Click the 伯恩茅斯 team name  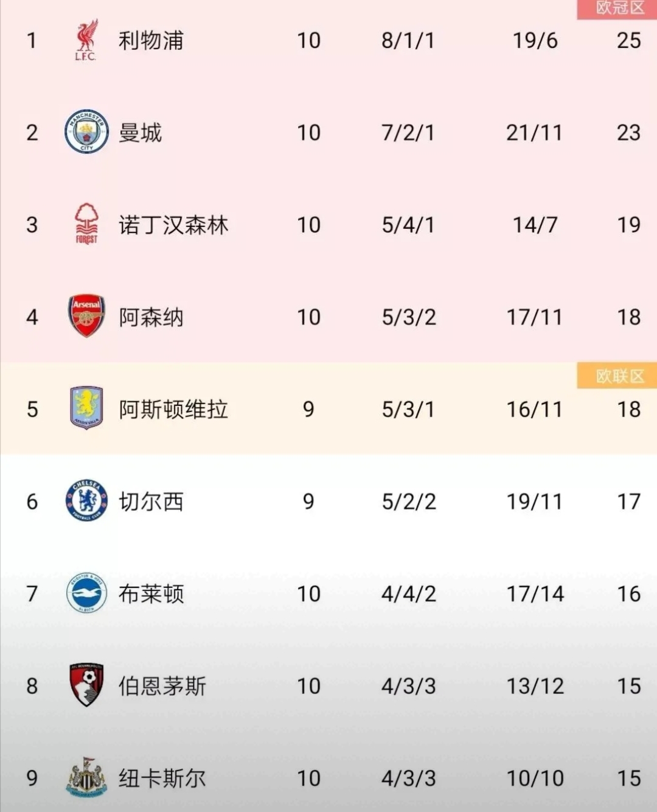point(162,686)
